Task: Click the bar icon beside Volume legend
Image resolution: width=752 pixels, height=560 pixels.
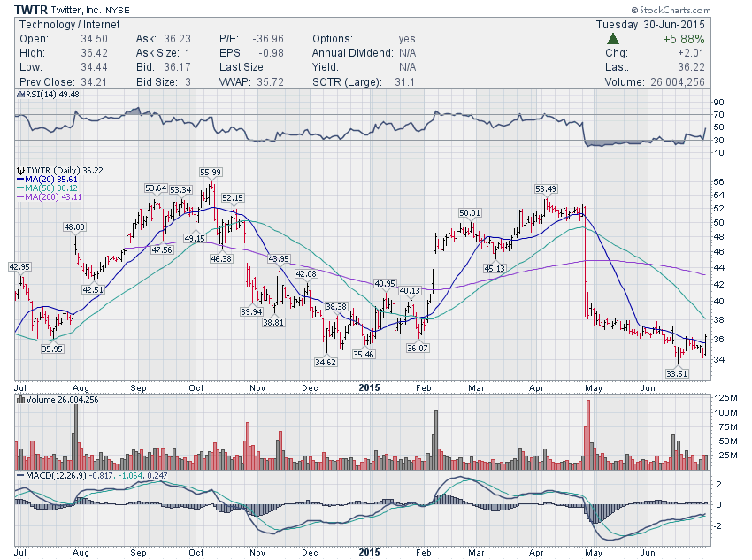Action: pos(20,399)
